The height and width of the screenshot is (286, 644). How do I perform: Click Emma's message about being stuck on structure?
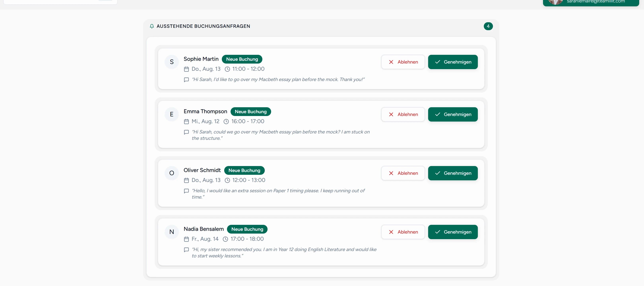coord(281,135)
